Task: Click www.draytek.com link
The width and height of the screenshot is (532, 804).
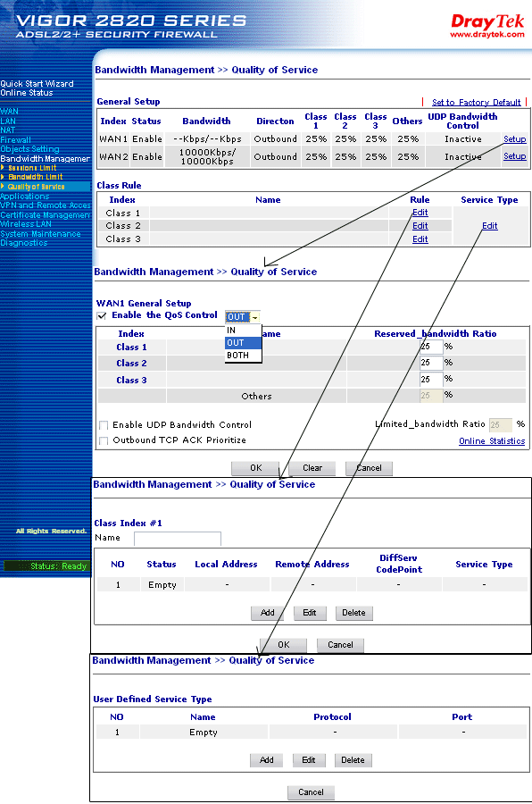Action: (x=487, y=35)
